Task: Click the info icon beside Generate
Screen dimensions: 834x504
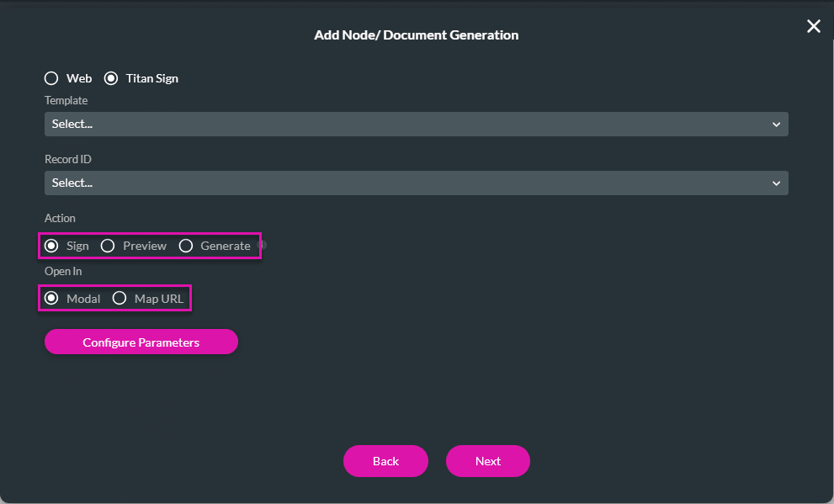Action: pos(262,245)
